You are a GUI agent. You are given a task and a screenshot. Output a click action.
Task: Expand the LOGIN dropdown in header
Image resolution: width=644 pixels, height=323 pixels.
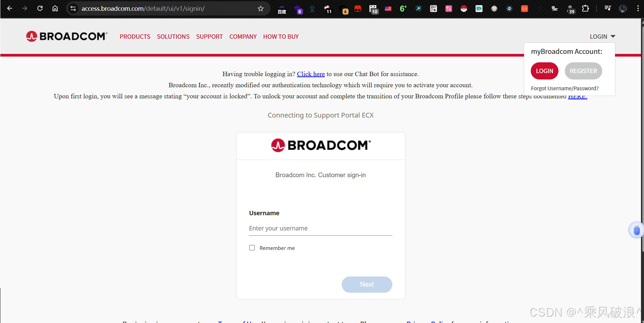(603, 36)
